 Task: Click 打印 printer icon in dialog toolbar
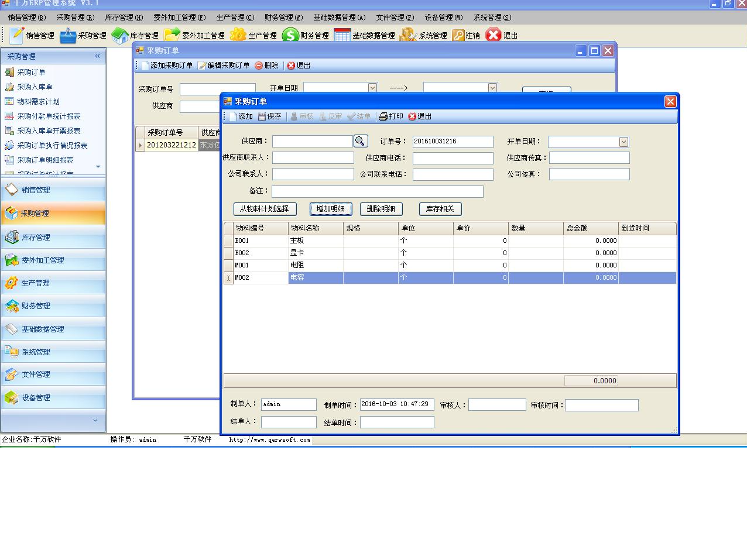[383, 116]
